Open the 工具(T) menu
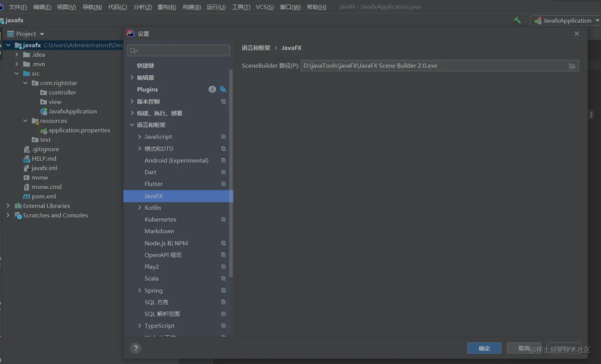Screen dimensions: 601x364 (241, 7)
